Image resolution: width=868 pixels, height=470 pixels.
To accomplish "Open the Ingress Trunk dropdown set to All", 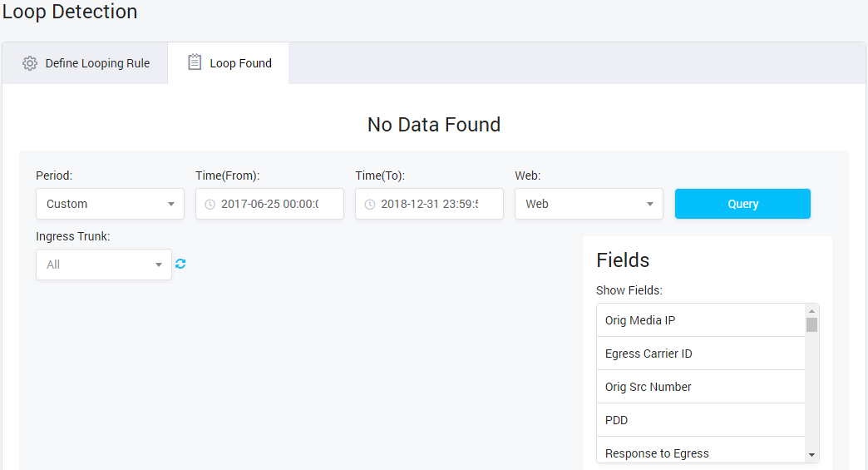I will click(104, 265).
